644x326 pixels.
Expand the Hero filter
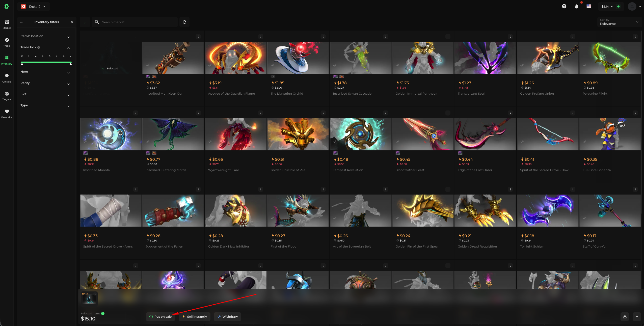click(x=45, y=72)
